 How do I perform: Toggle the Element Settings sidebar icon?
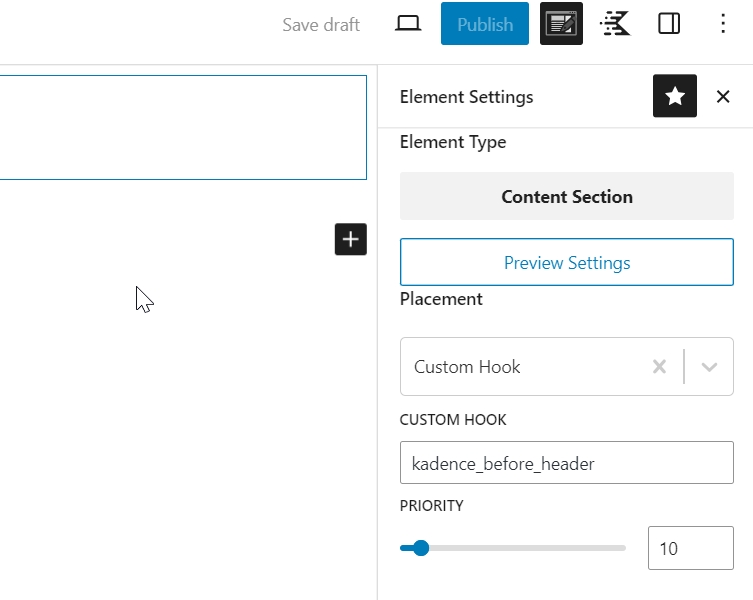pos(561,24)
